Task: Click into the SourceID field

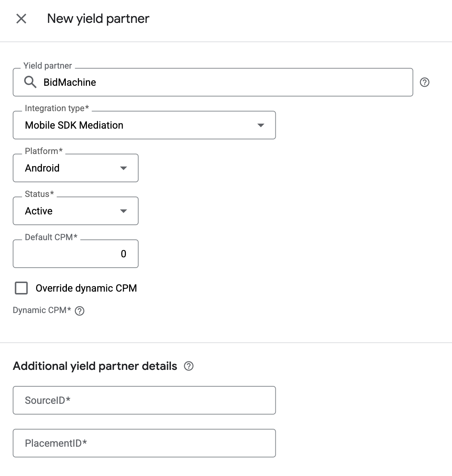Action: pyautogui.click(x=144, y=400)
